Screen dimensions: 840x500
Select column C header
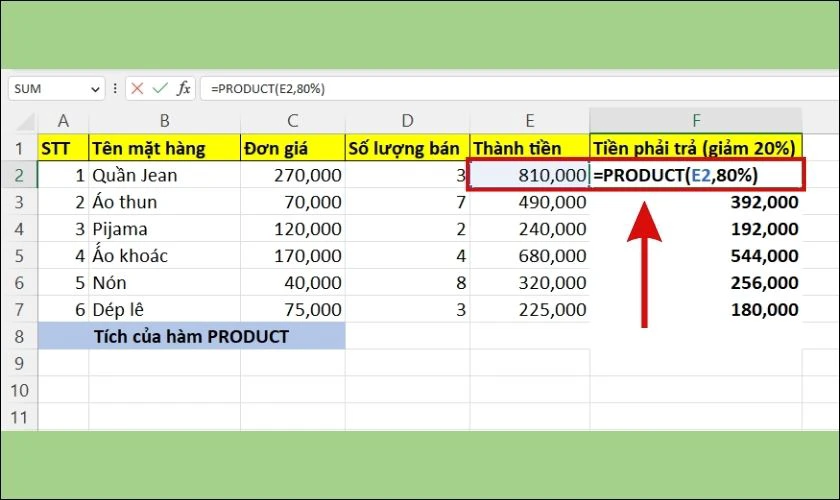tap(292, 121)
